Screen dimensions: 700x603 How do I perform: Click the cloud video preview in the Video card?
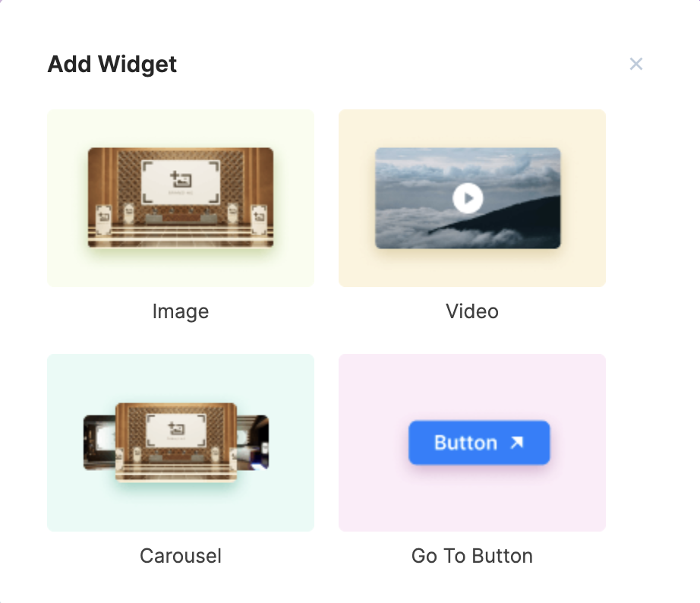click(468, 197)
